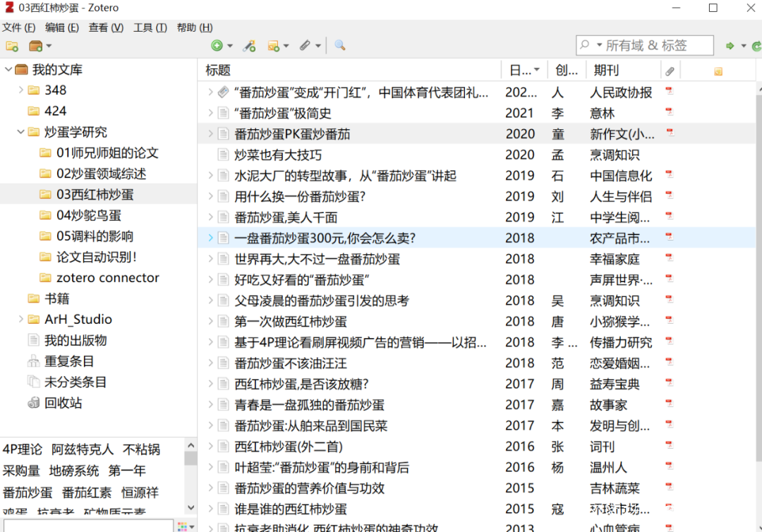The width and height of the screenshot is (762, 532).
Task: Click the new collection toolbar icon
Action: 12,46
